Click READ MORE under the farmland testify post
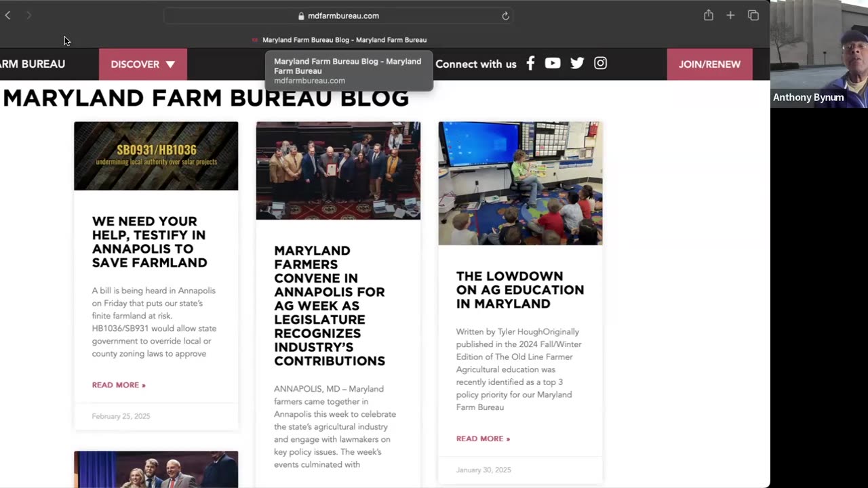This screenshot has height=488, width=868. [119, 385]
